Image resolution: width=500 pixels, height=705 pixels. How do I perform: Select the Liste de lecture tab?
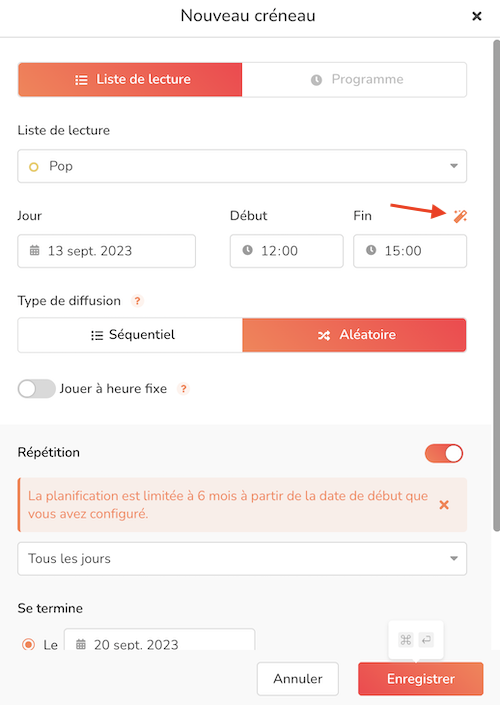(x=130, y=80)
